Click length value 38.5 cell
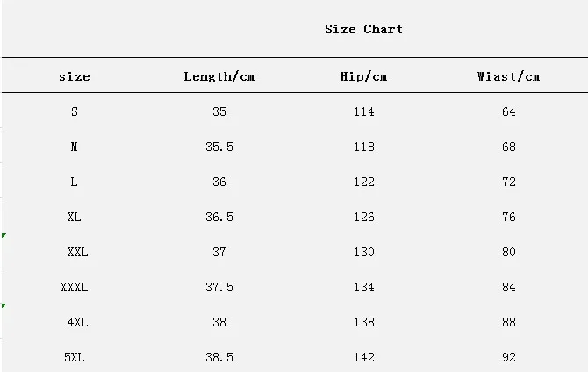 pyautogui.click(x=219, y=357)
